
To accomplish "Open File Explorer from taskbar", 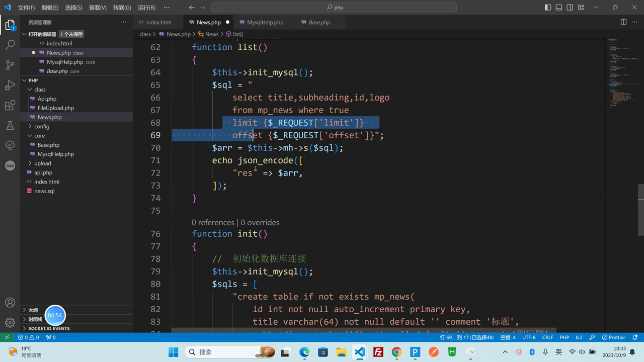I will pos(341,352).
